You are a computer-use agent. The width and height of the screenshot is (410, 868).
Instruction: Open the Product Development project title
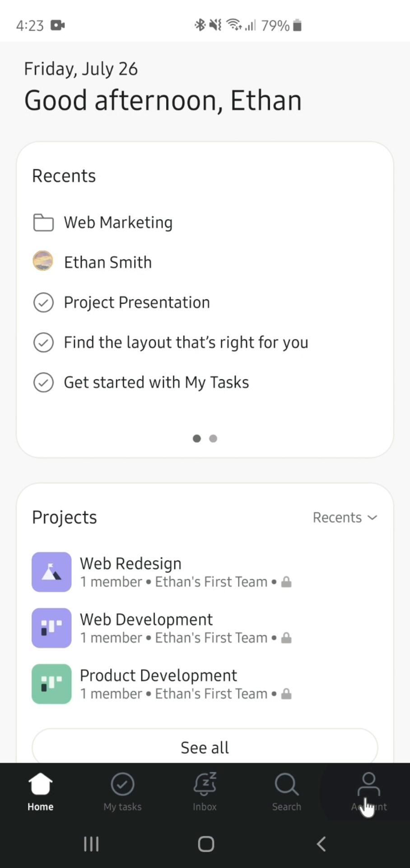click(x=158, y=675)
